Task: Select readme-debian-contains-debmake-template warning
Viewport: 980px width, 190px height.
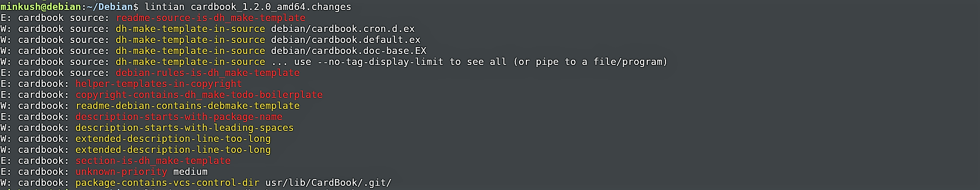Action: point(188,106)
